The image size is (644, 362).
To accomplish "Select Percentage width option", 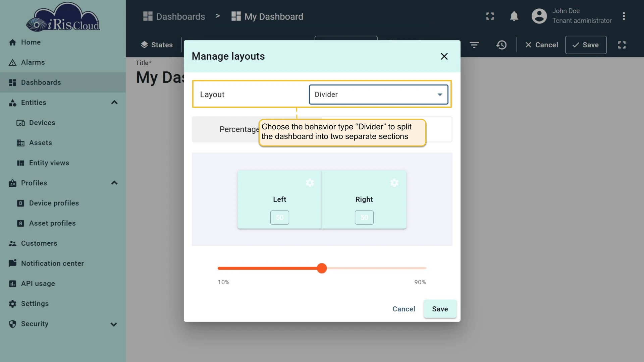I will pyautogui.click(x=239, y=129).
